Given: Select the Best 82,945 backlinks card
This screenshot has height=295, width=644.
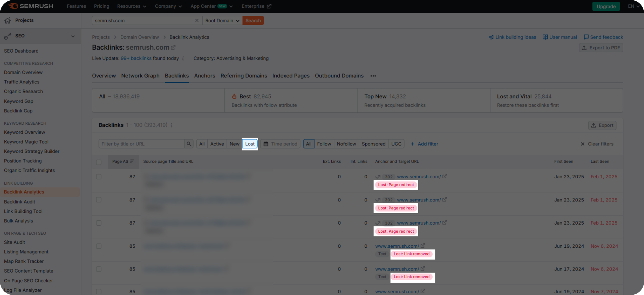Looking at the screenshot, I should point(291,101).
